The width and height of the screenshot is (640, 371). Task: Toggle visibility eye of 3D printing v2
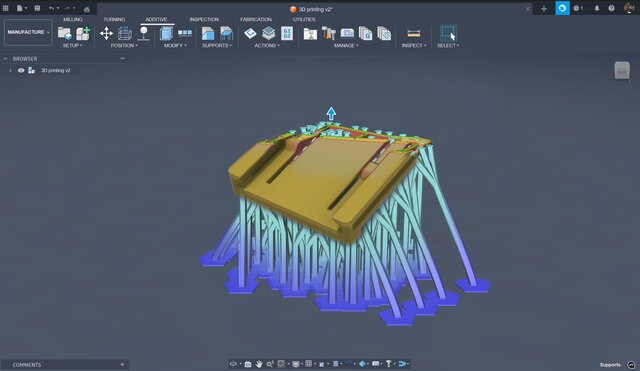coord(21,70)
